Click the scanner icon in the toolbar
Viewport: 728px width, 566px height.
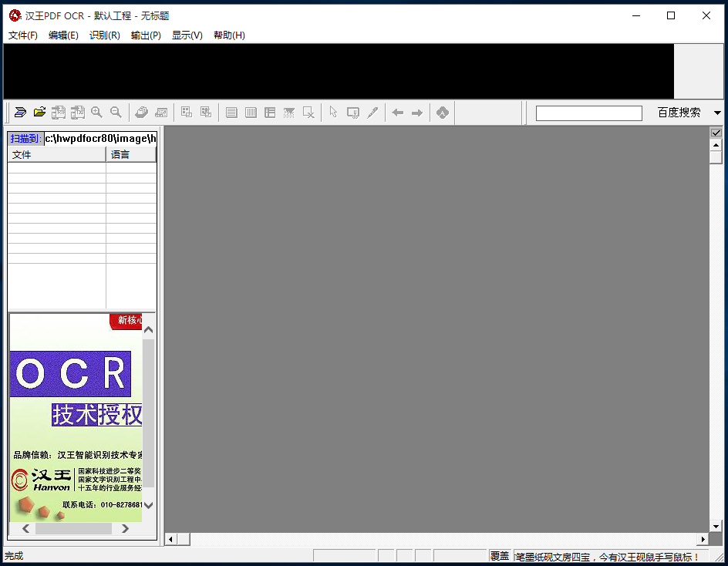click(20, 113)
